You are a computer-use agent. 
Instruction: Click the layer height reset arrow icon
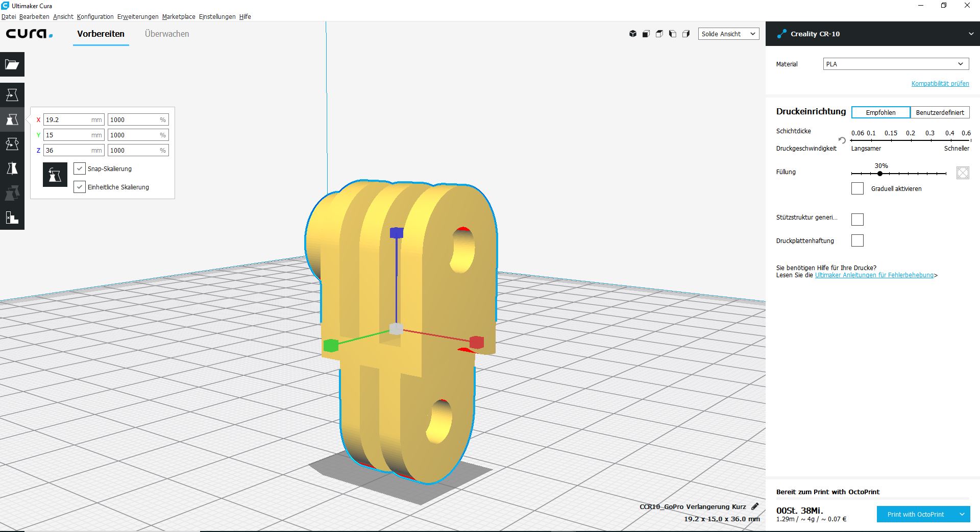pos(842,140)
